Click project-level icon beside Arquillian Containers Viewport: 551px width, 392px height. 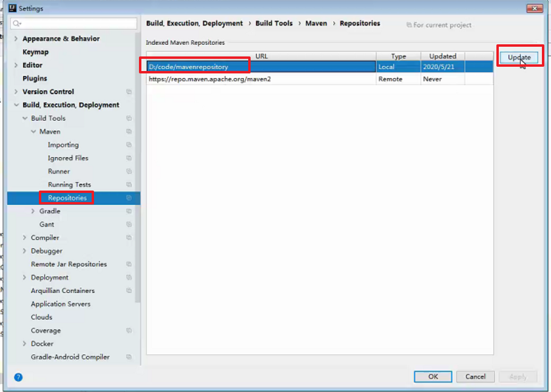(x=129, y=291)
